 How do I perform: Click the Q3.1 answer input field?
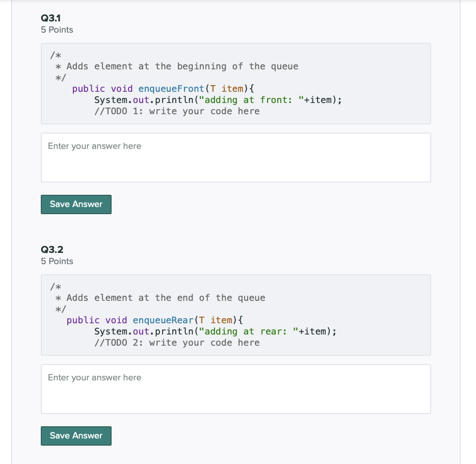point(235,157)
